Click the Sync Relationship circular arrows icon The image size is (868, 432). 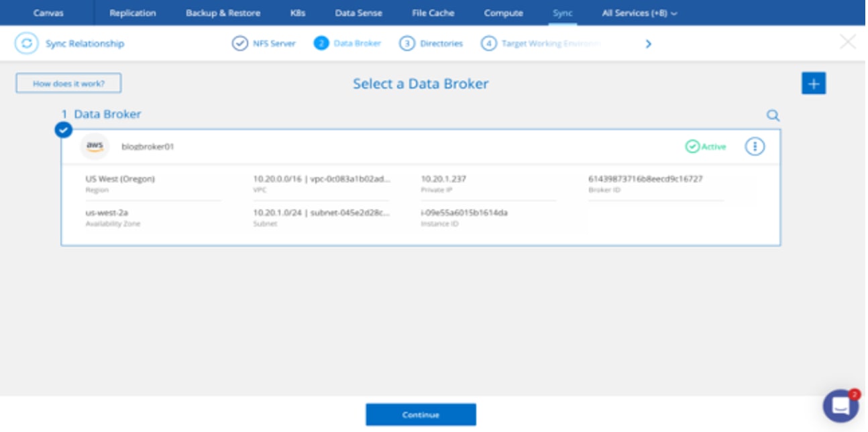point(26,44)
